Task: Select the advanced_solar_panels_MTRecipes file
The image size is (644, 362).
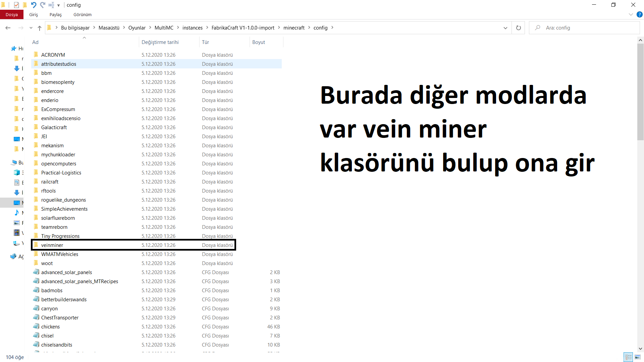Action: [x=156, y=281]
